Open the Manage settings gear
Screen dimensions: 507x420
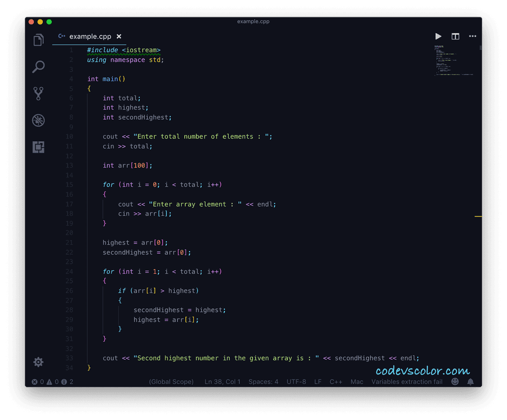coord(37,362)
